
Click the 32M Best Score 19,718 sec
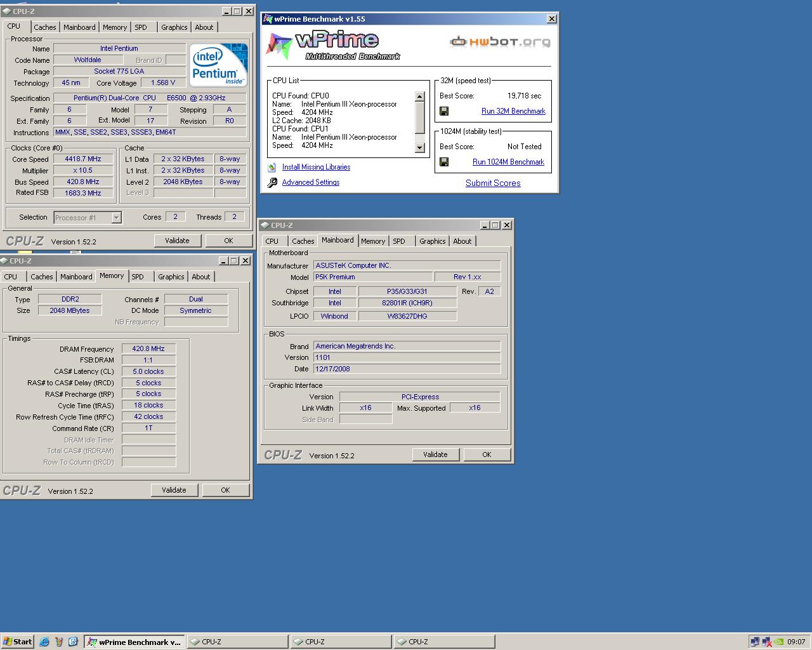(524, 96)
